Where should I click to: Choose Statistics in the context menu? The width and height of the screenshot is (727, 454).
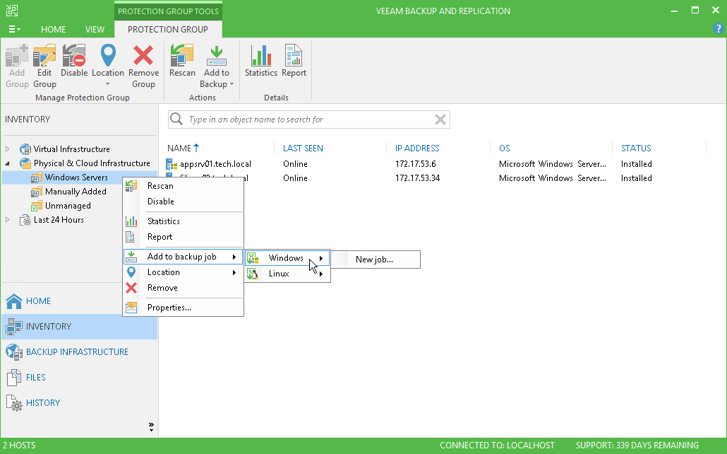(183, 221)
